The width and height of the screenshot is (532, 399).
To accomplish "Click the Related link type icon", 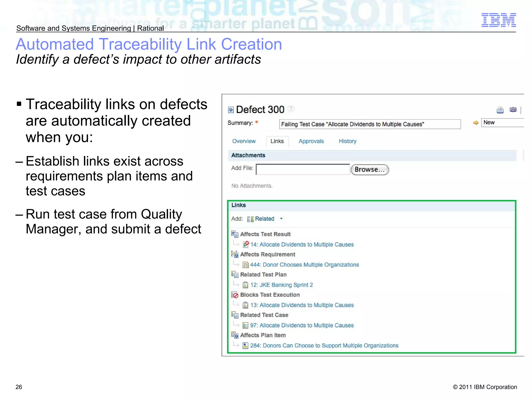I will pos(250,219).
